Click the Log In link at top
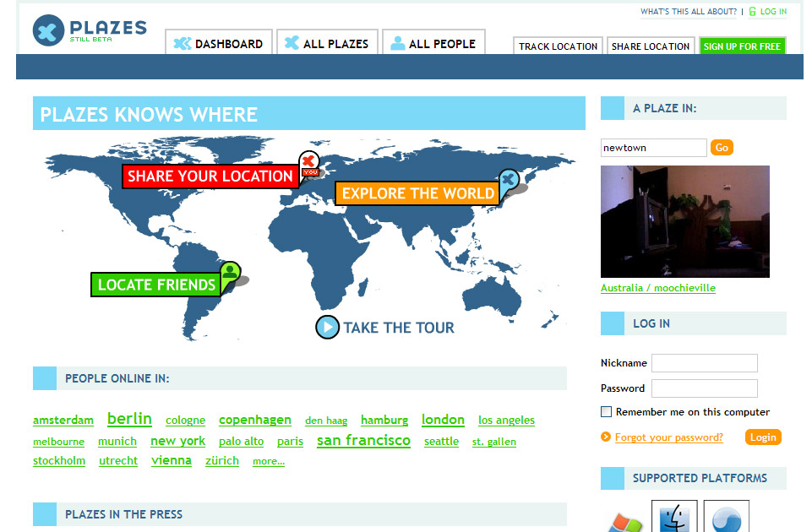This screenshot has height=532, width=812. pos(773,11)
